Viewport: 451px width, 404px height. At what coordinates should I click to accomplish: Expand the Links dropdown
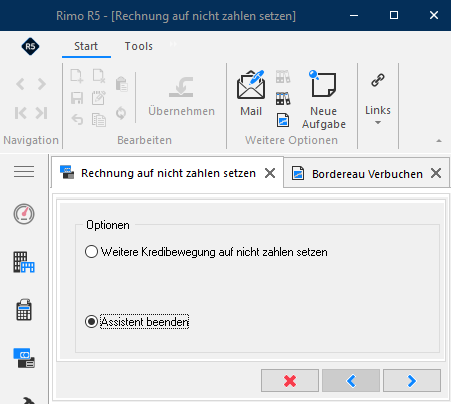[378, 99]
